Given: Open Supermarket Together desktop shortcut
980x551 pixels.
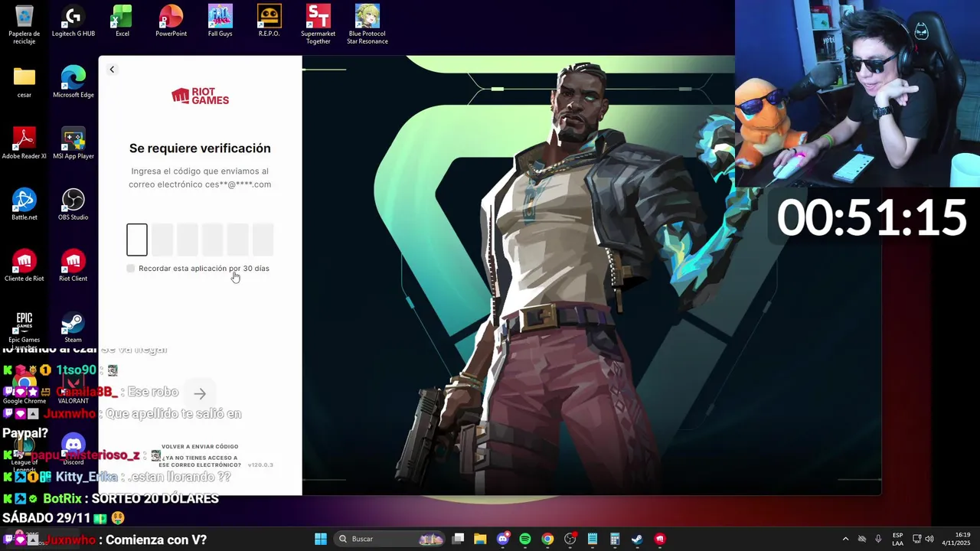Looking at the screenshot, I should 318,24.
